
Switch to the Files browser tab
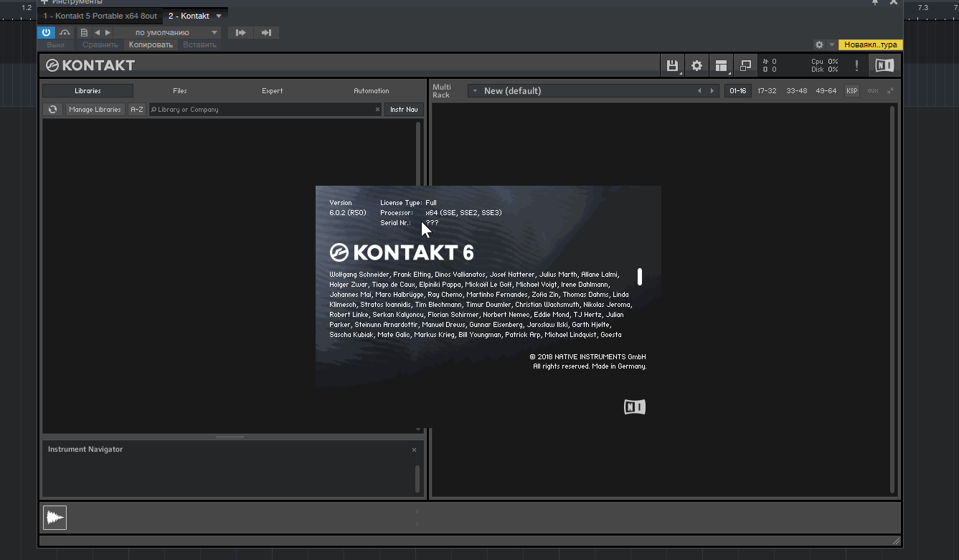point(179,91)
